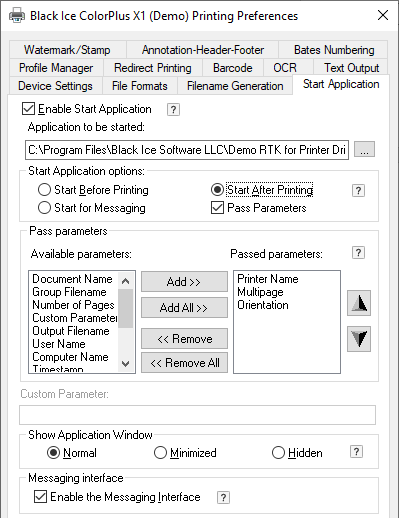Select the Start Application tab
Screen dimensions: 399x518
tap(341, 84)
